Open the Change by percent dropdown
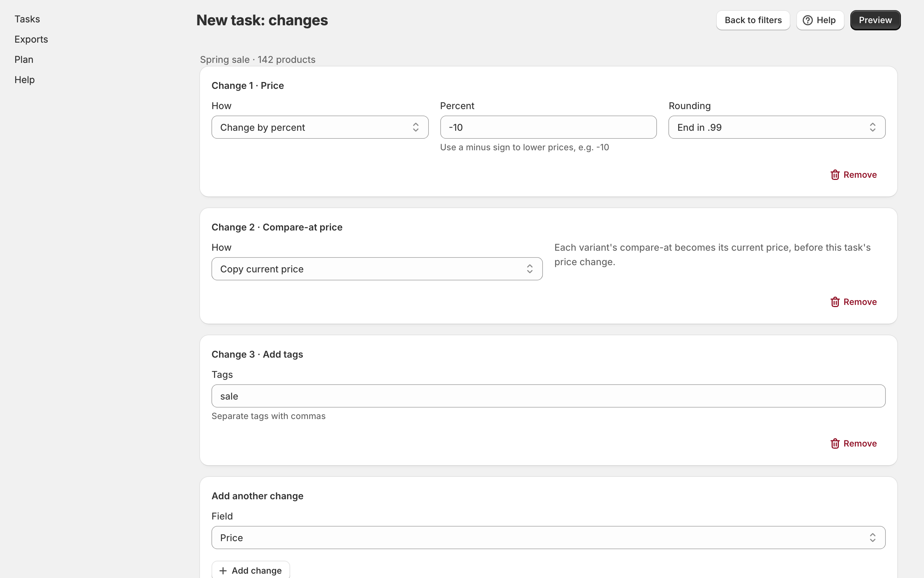 point(320,127)
